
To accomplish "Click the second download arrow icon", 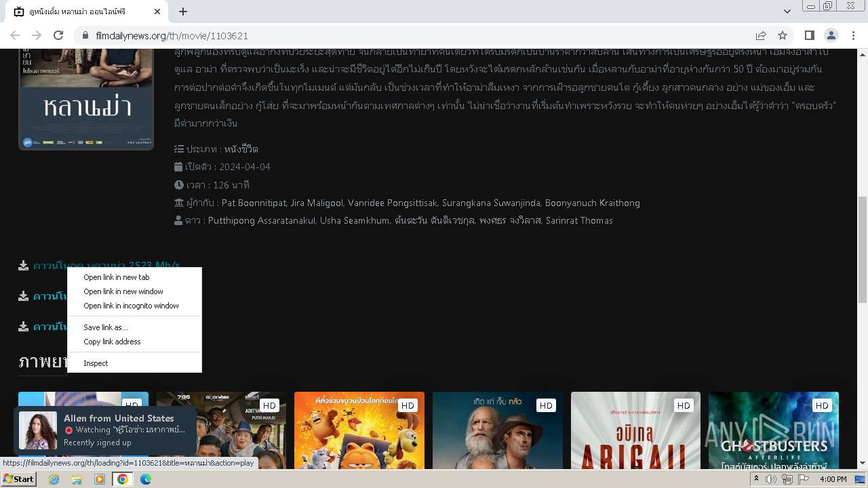I will pyautogui.click(x=24, y=296).
